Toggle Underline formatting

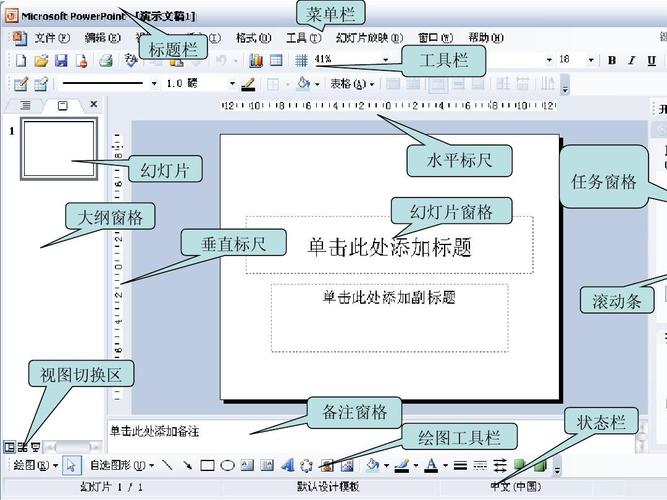[x=652, y=60]
